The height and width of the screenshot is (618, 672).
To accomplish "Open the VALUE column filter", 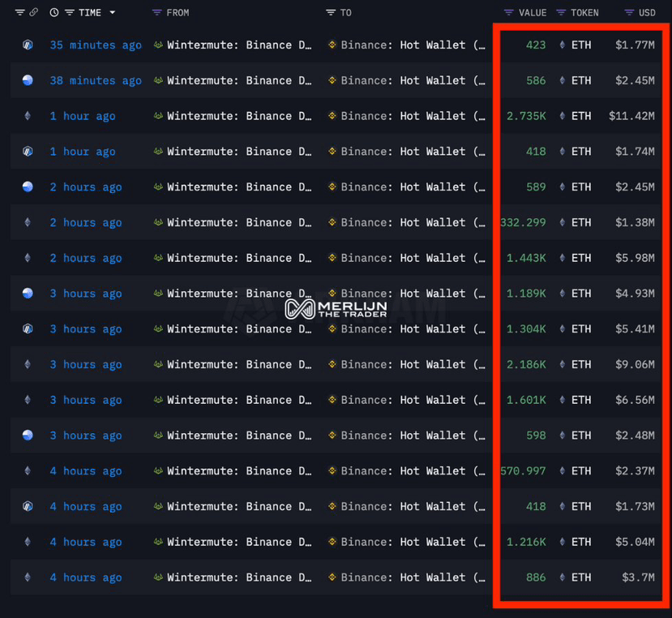I will (x=509, y=13).
